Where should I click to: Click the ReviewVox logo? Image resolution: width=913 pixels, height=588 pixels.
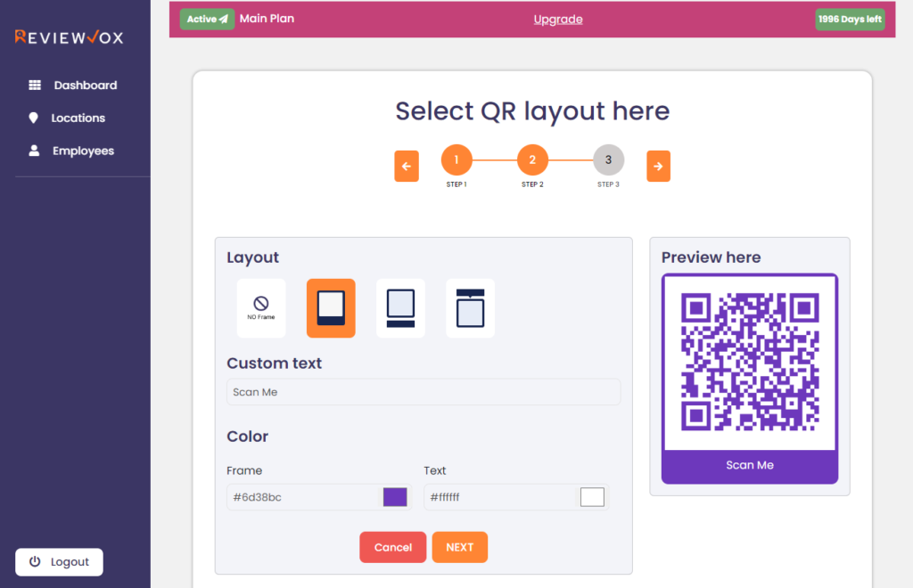point(70,37)
